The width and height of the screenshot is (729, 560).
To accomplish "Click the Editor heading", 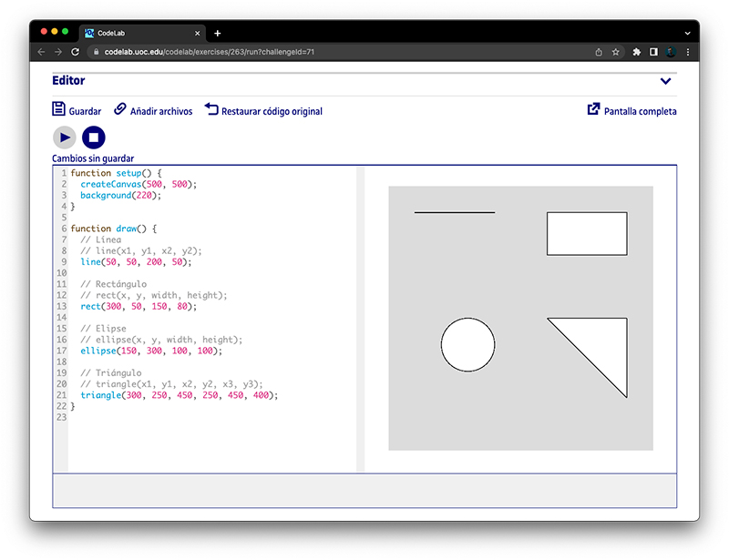I will [x=68, y=80].
